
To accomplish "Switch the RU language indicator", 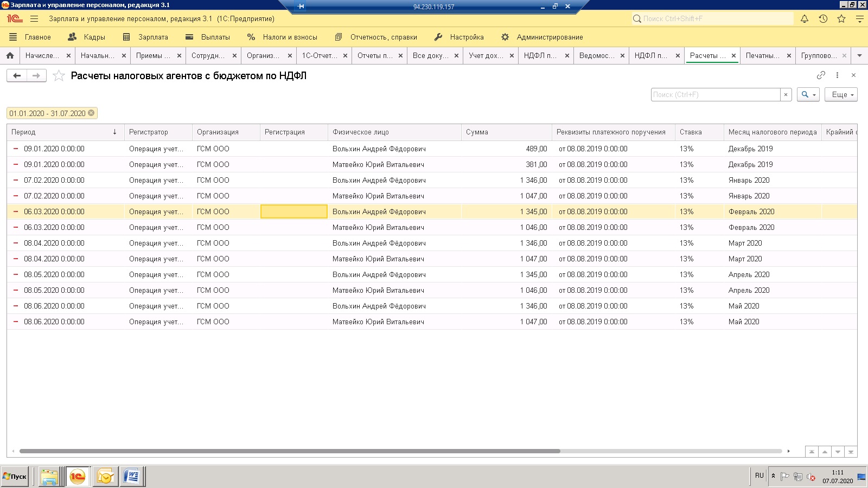I will coord(759,476).
